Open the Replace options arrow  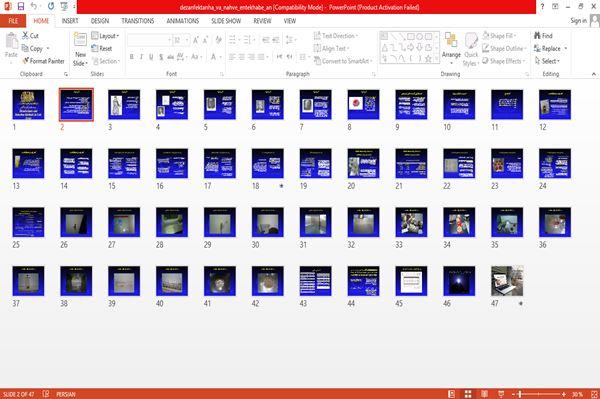pyautogui.click(x=566, y=49)
